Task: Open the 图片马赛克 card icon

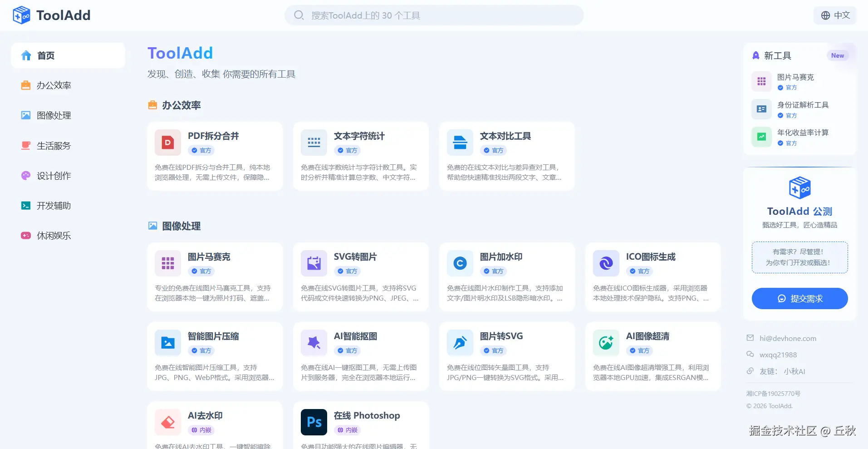Action: 168,263
